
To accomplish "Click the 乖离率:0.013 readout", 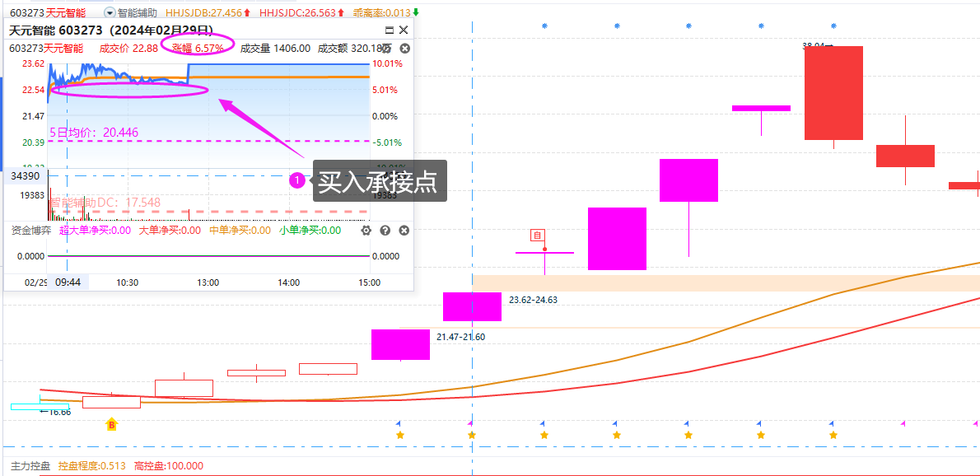I will (x=382, y=12).
